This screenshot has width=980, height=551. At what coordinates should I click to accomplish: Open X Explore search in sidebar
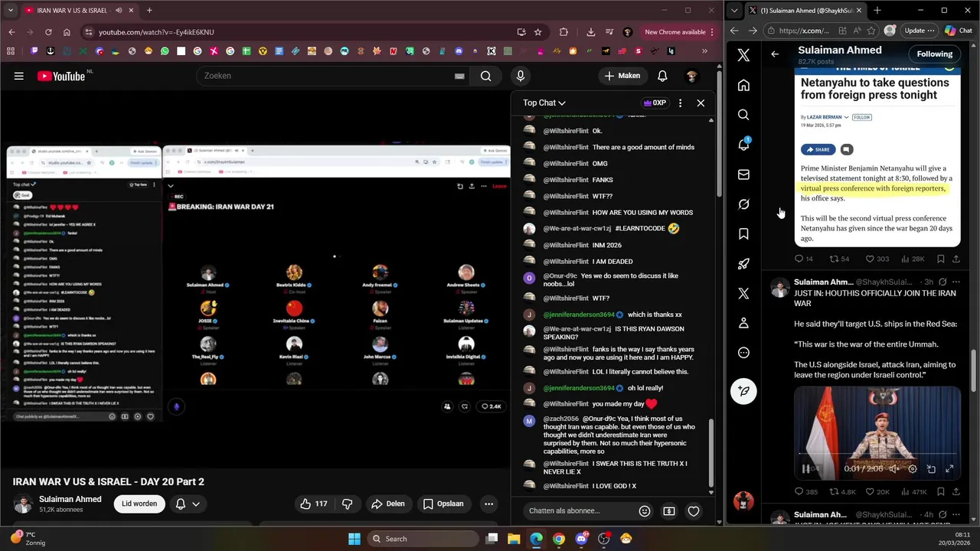pyautogui.click(x=743, y=115)
